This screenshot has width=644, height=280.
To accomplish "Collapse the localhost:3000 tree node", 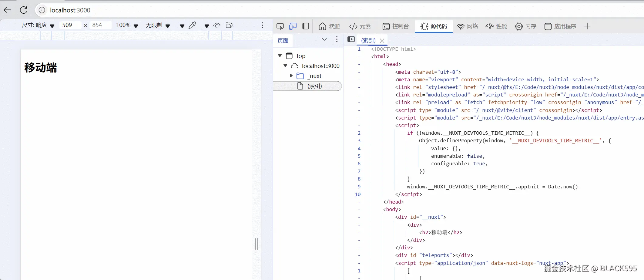I will point(285,66).
